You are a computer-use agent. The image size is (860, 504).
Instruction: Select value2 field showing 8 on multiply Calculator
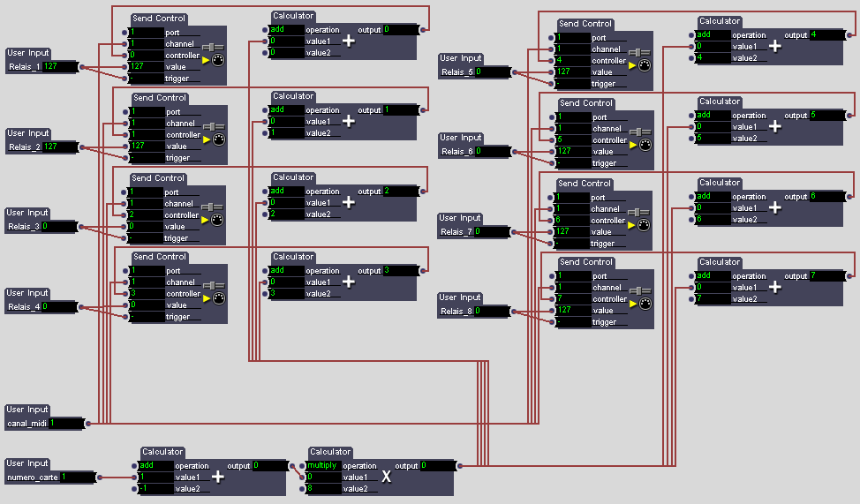[322, 488]
